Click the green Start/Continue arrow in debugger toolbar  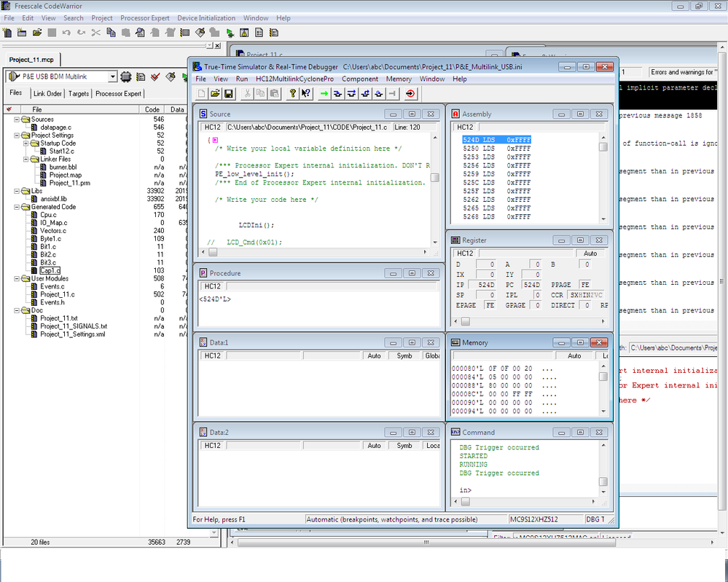[x=324, y=93]
